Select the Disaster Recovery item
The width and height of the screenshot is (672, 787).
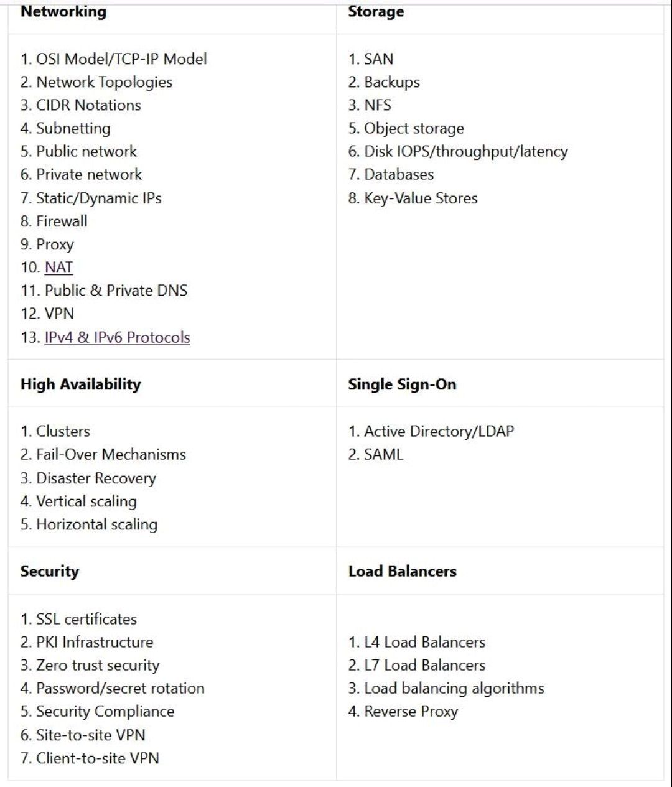tap(88, 478)
